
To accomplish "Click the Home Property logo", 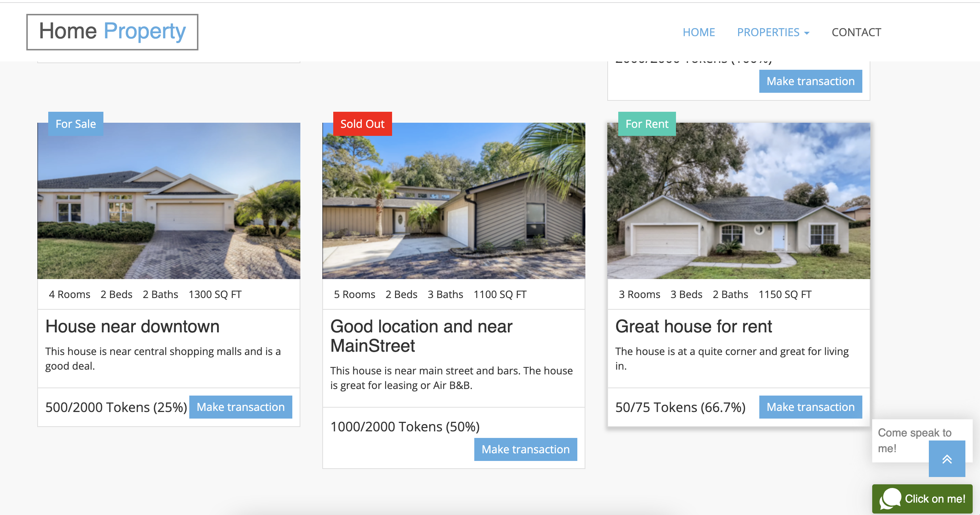I will pyautogui.click(x=112, y=31).
